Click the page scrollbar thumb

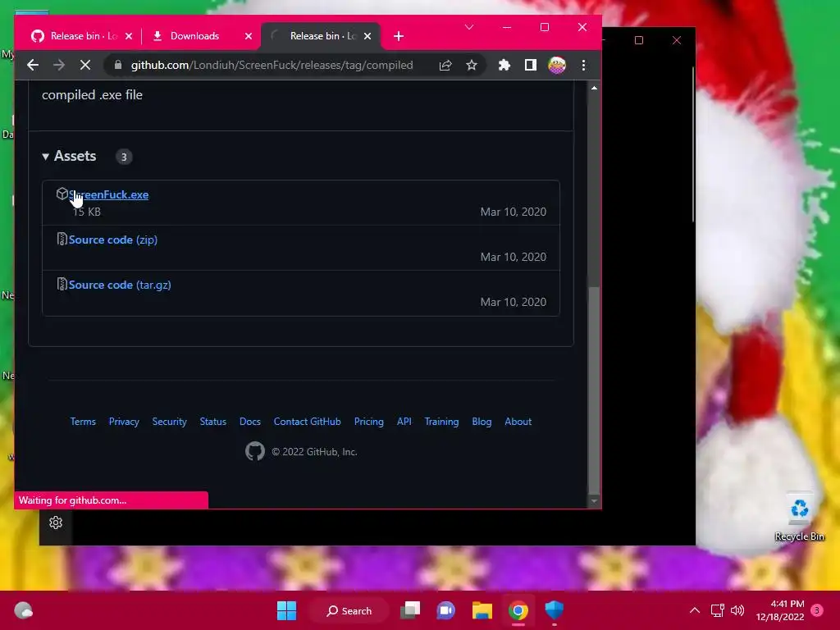point(594,391)
